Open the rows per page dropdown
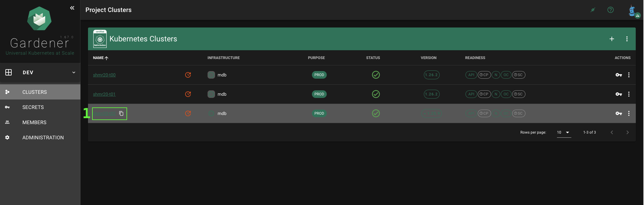The image size is (644, 205). 563,132
